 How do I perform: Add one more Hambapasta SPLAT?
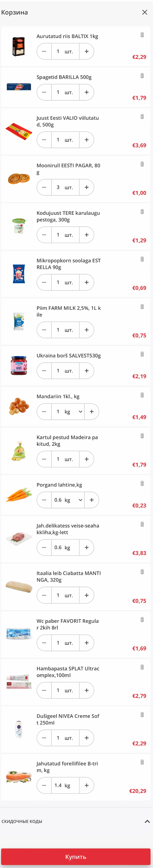pos(87,690)
